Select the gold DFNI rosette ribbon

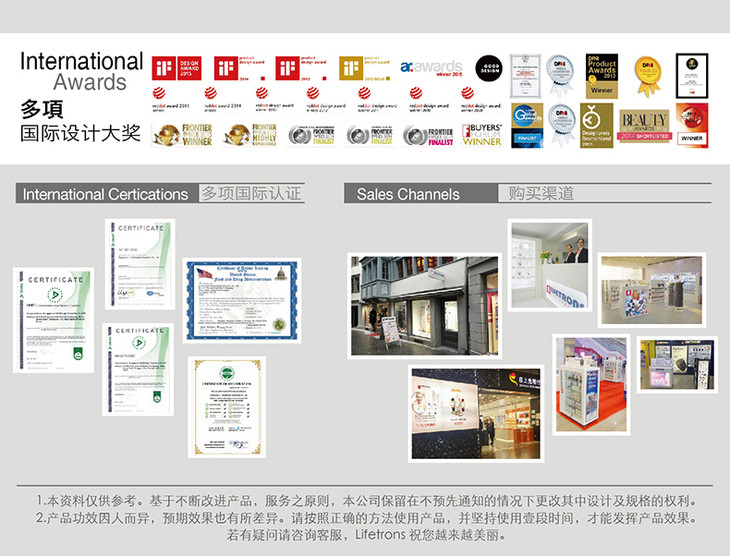648,76
